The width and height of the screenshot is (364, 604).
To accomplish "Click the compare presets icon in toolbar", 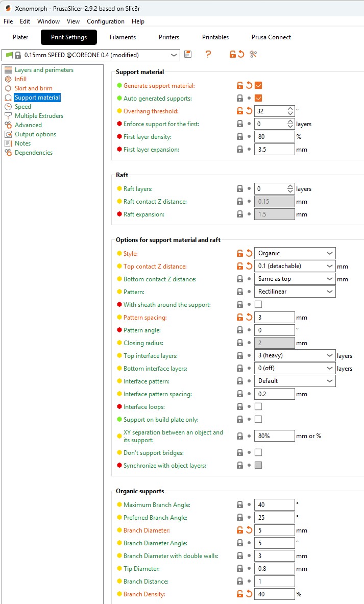I will (x=253, y=54).
